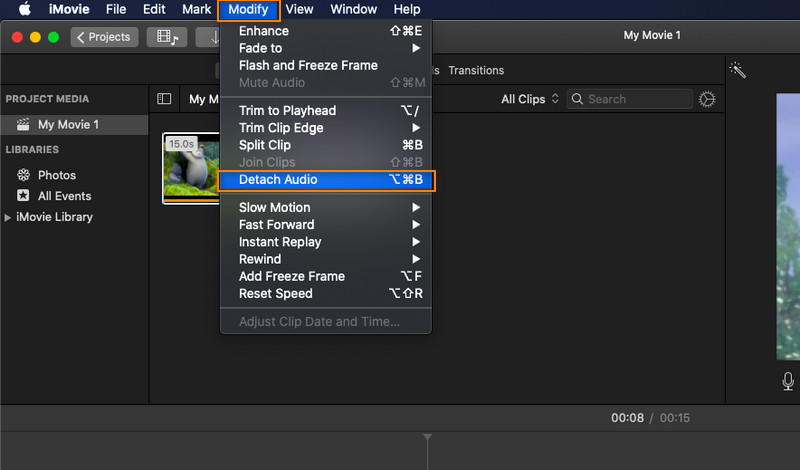Choose Detach Audio
This screenshot has height=470, width=800.
pyautogui.click(x=326, y=180)
